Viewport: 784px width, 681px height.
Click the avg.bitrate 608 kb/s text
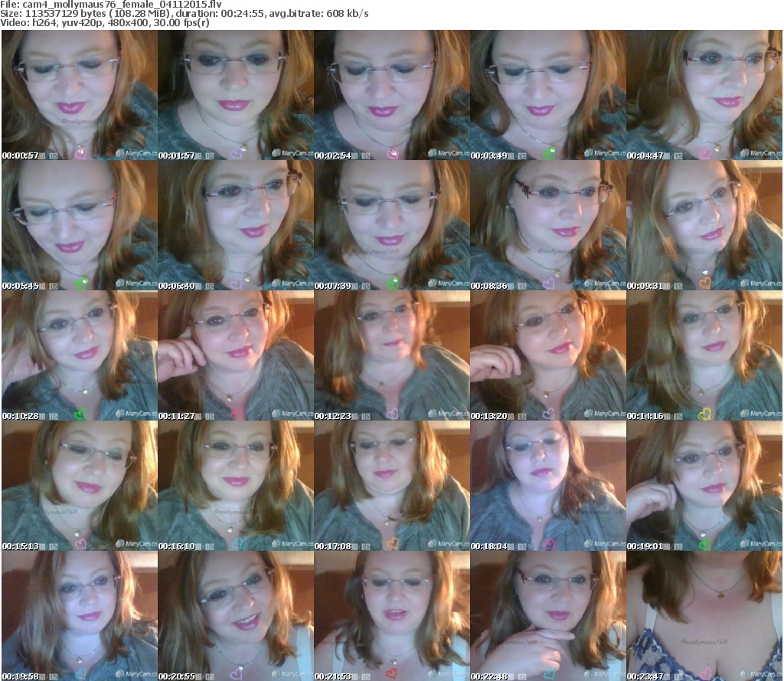(x=319, y=14)
